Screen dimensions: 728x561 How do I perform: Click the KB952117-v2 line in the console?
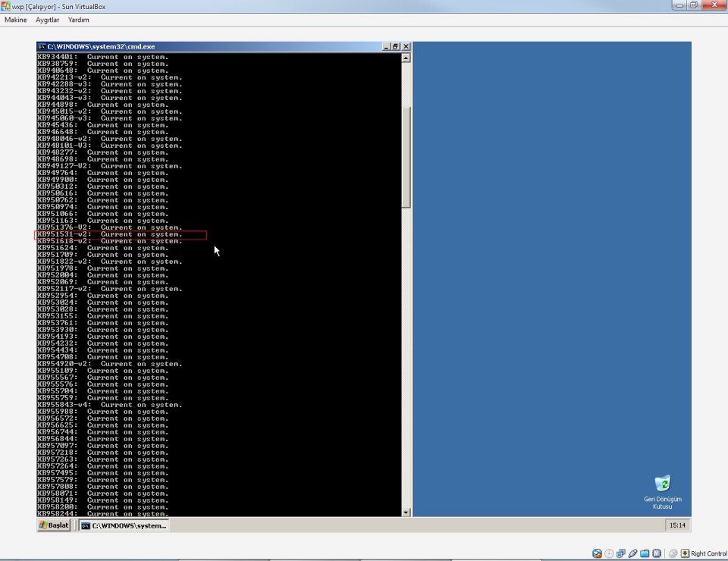click(110, 289)
